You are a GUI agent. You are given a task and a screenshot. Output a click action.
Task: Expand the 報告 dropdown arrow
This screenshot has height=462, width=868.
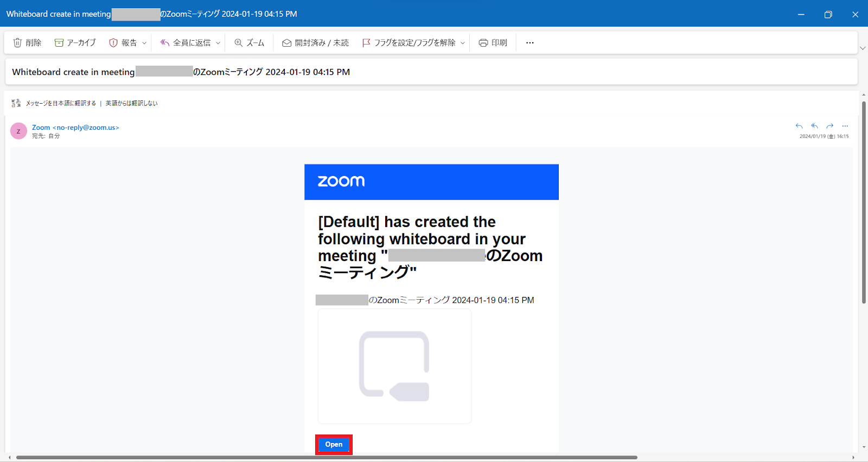pos(144,43)
